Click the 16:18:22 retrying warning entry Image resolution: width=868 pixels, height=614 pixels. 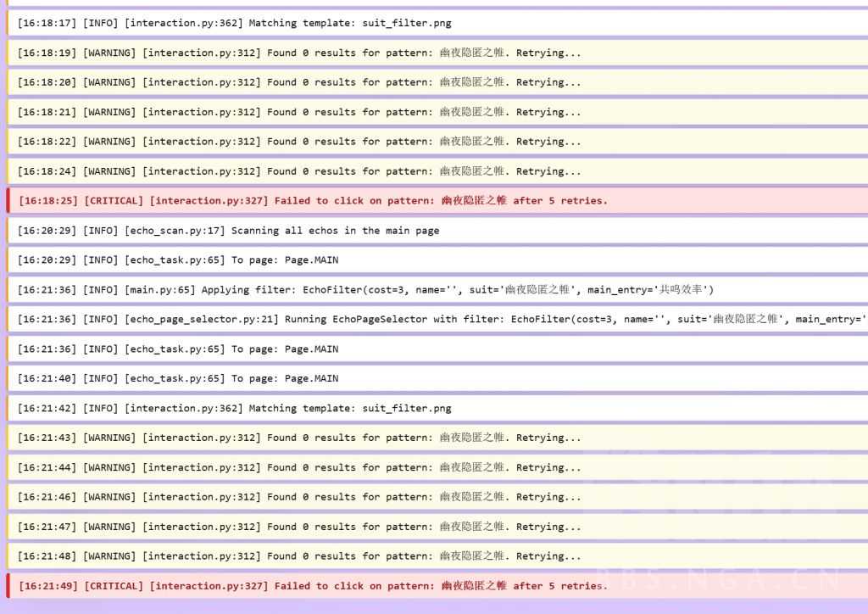tap(299, 142)
